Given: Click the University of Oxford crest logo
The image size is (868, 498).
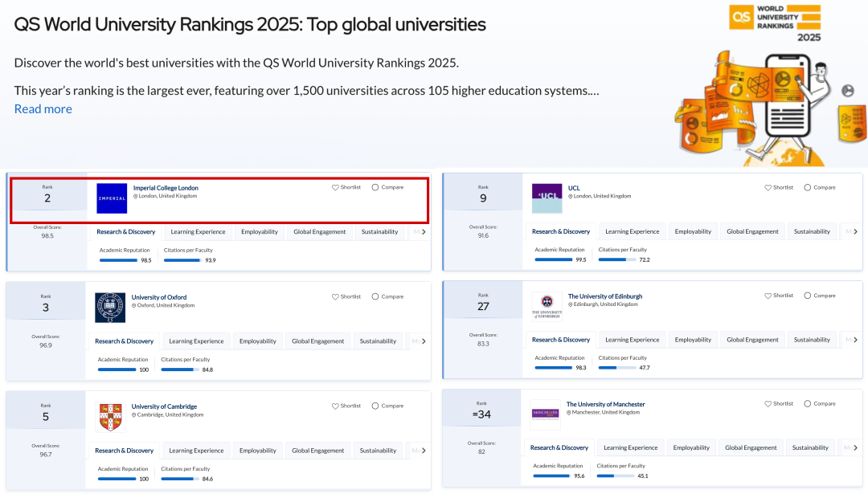Looking at the screenshot, I should [x=110, y=308].
